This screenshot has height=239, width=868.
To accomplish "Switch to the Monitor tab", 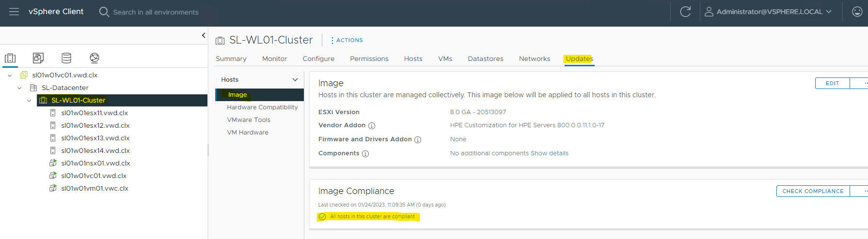I will pos(275,59).
